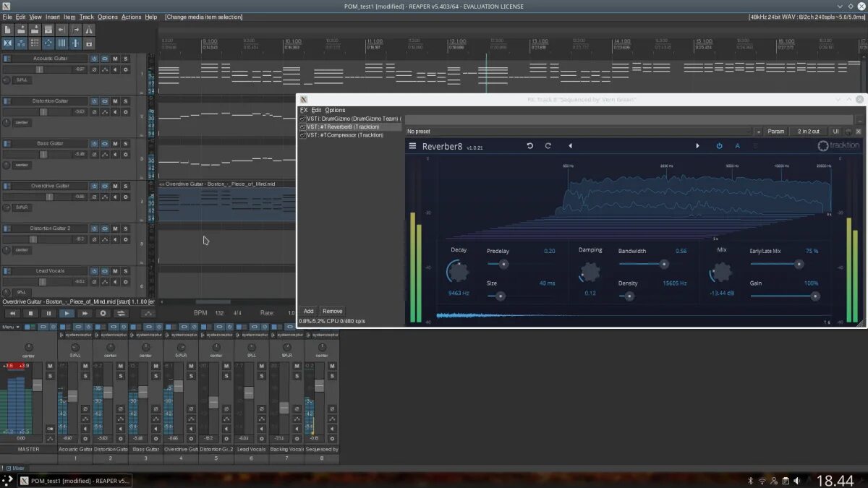Toggle the metronome icon in the toolbar
The width and height of the screenshot is (868, 488).
tap(89, 30)
